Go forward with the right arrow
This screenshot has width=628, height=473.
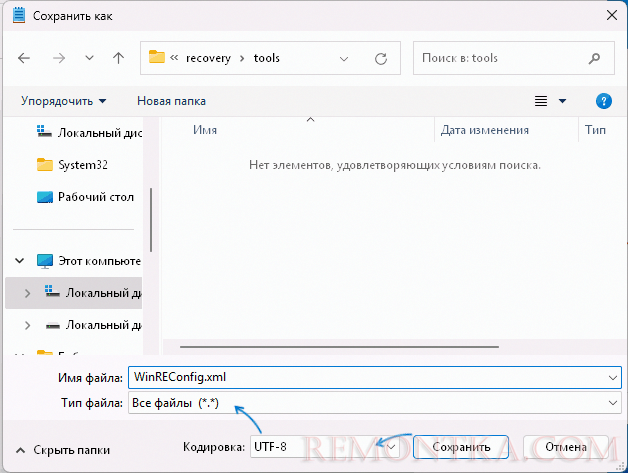59,58
